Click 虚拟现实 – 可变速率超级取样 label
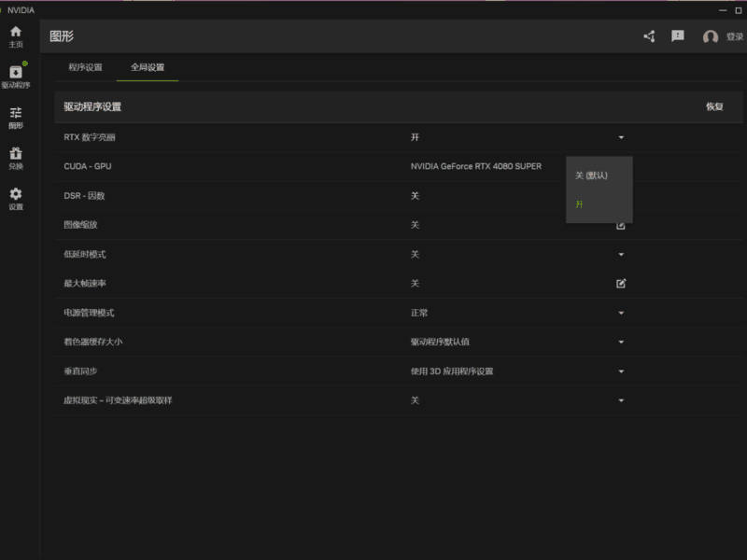Viewport: 747px width, 560px height. pyautogui.click(x=119, y=400)
